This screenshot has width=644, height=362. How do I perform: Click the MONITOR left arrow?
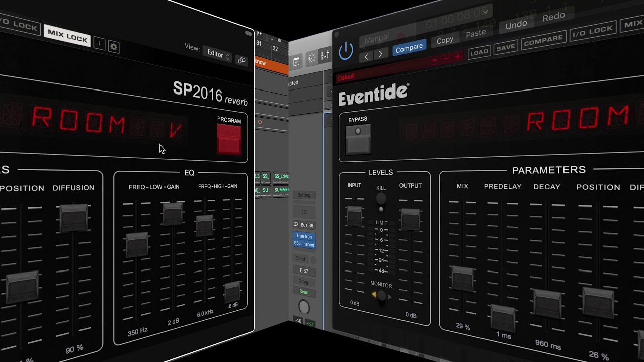point(374,295)
